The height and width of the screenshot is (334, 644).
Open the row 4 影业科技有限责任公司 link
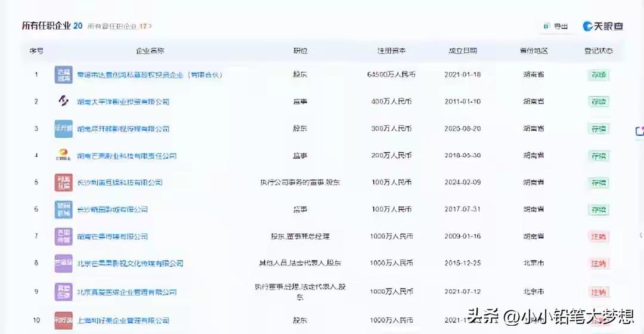pyautogui.click(x=127, y=156)
